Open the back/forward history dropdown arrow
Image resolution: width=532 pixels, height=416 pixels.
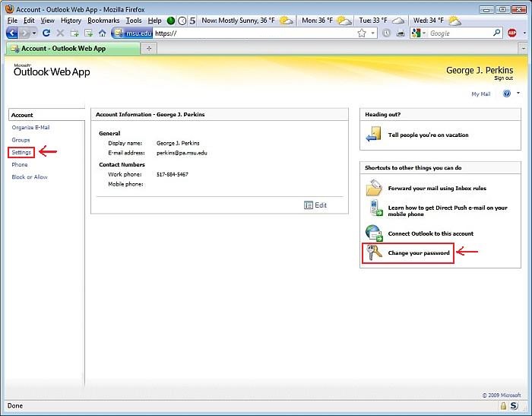click(x=34, y=33)
